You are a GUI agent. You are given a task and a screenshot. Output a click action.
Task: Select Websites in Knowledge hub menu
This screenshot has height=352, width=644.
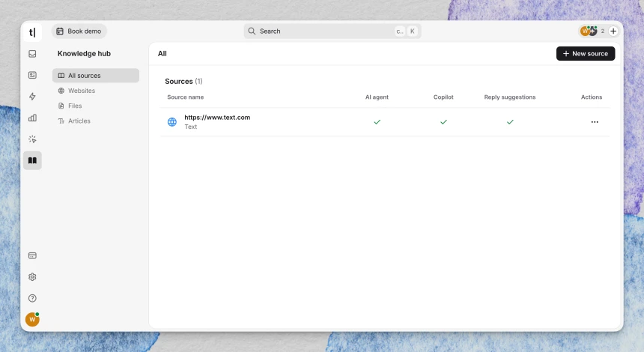click(x=96, y=91)
